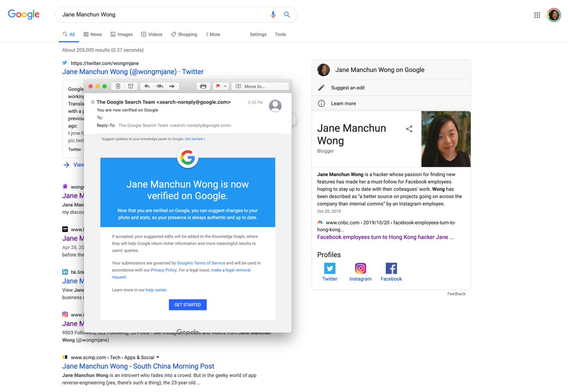
Task: Click the SCMP favicon in results
Action: (x=65, y=357)
